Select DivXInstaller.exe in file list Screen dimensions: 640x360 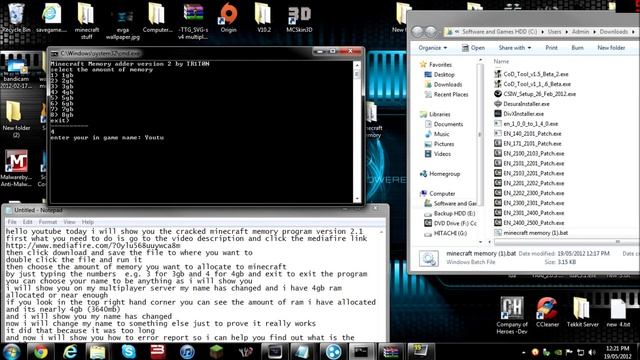[519, 114]
